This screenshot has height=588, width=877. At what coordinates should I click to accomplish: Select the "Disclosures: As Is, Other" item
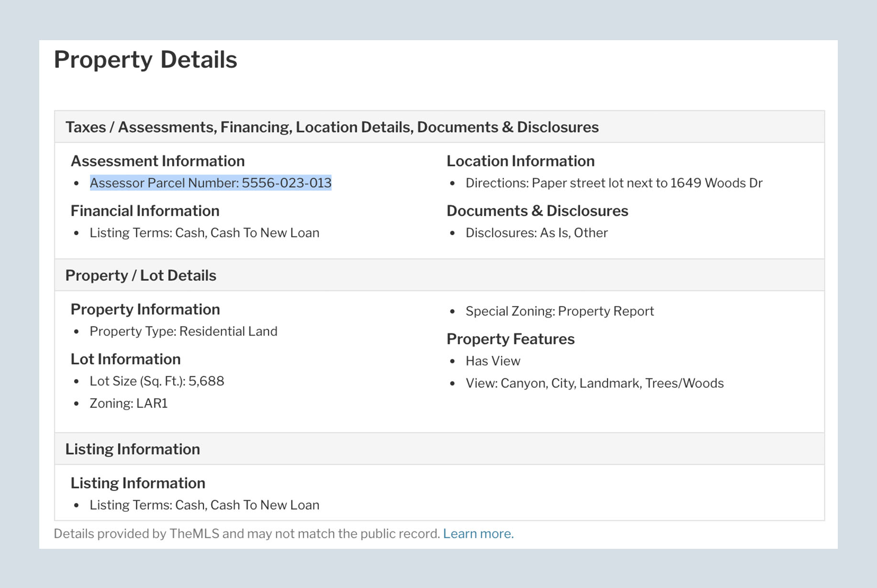[536, 233]
